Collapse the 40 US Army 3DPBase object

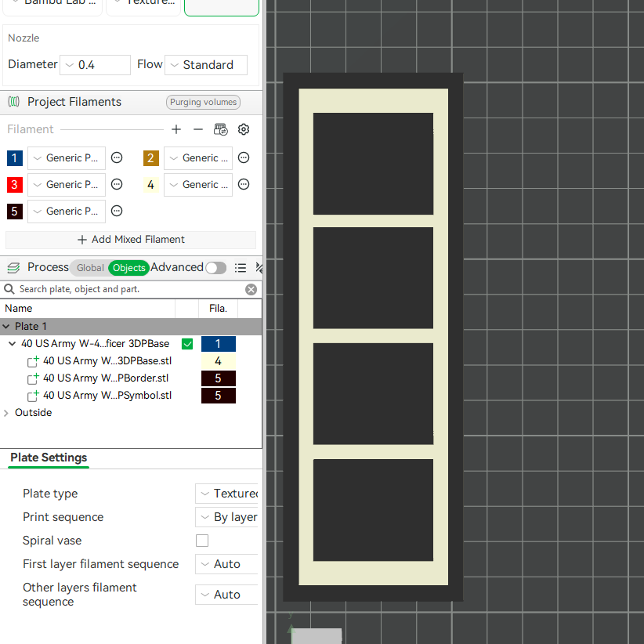click(x=13, y=344)
